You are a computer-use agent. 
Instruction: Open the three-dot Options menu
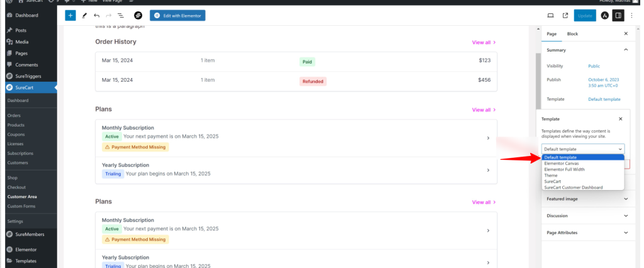tap(632, 15)
